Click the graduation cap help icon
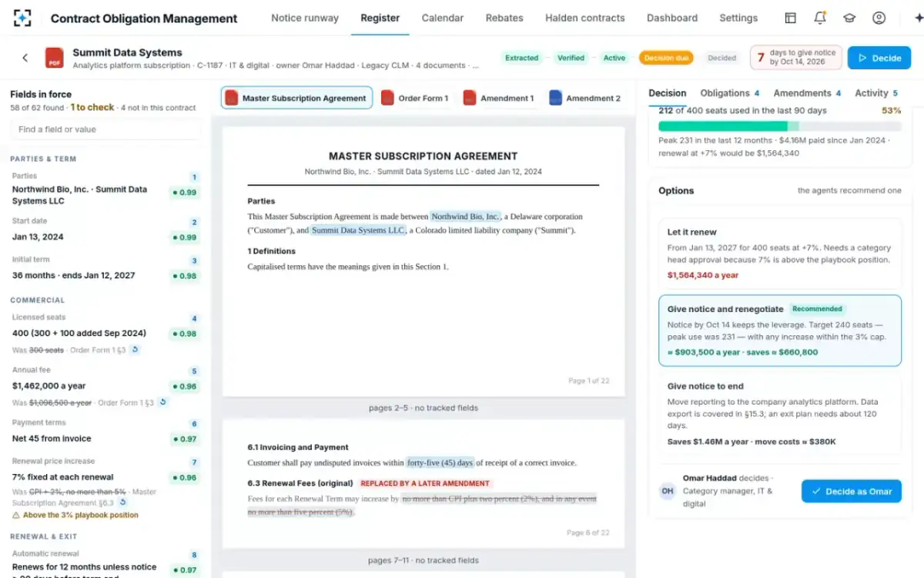This screenshot has width=924, height=578. (x=849, y=18)
